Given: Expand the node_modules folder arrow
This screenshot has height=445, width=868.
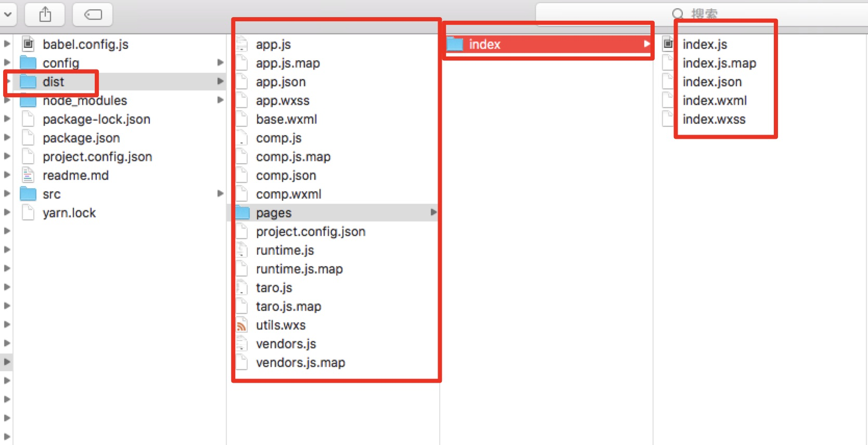Looking at the screenshot, I should pyautogui.click(x=220, y=100).
